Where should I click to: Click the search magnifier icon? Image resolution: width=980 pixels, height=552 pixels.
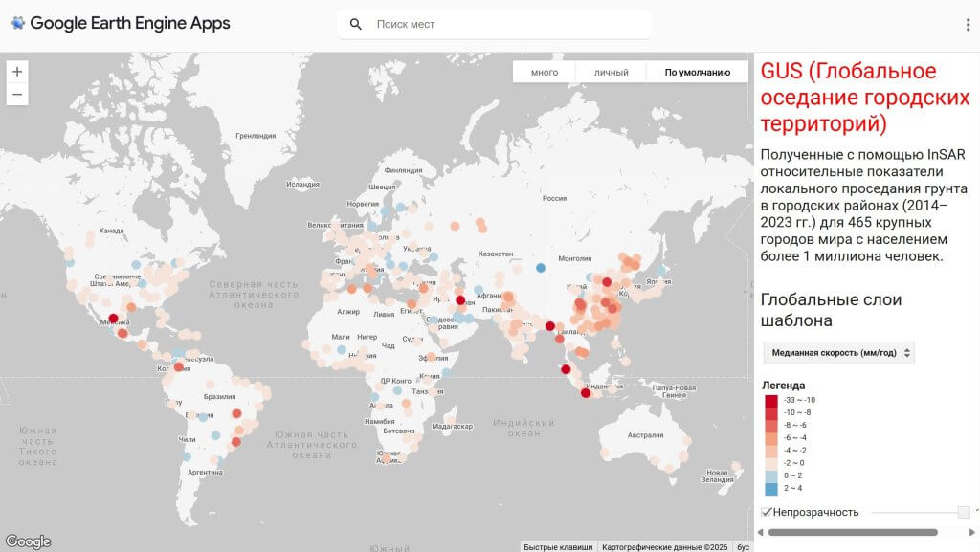point(356,24)
